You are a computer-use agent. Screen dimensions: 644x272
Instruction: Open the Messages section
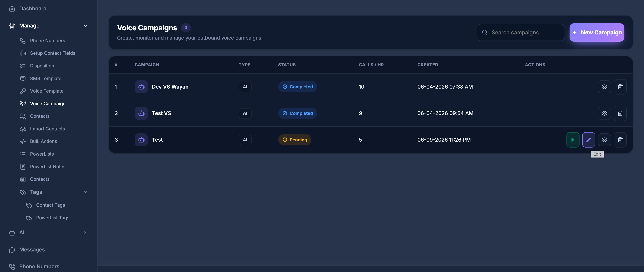(x=32, y=250)
